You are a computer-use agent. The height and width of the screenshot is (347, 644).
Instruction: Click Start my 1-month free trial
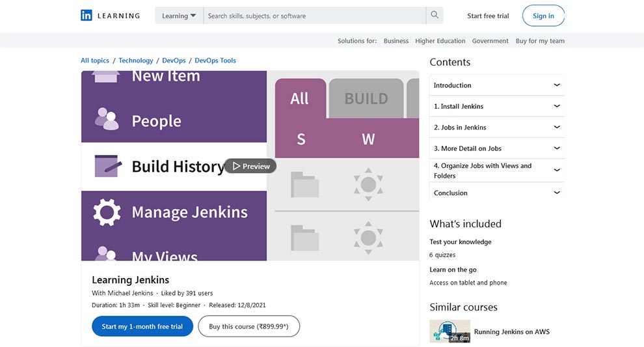142,326
